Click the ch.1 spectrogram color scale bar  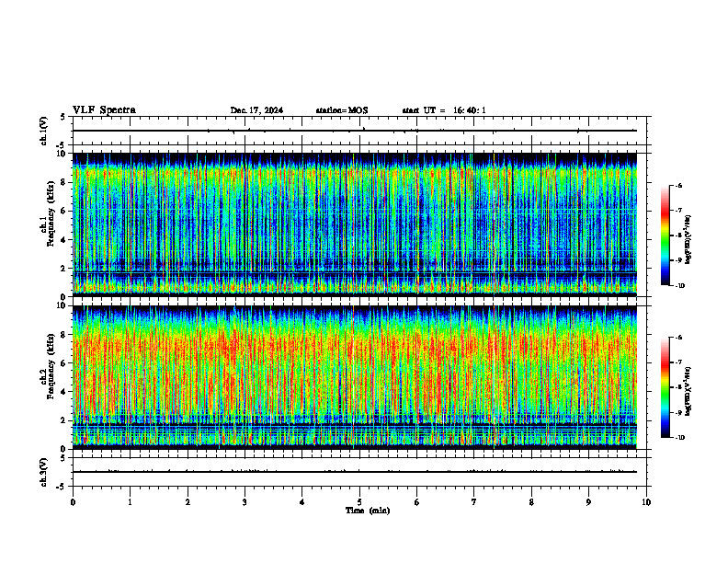click(x=665, y=236)
